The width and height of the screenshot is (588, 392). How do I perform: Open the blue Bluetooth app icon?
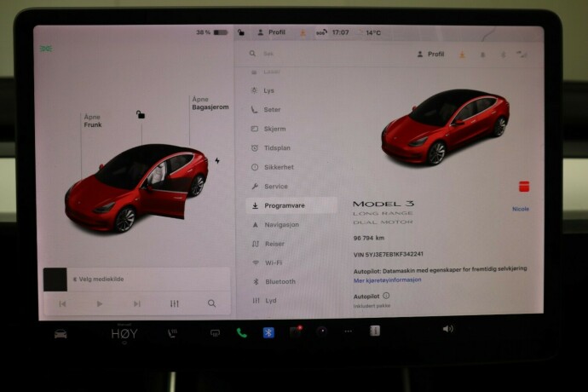click(268, 332)
